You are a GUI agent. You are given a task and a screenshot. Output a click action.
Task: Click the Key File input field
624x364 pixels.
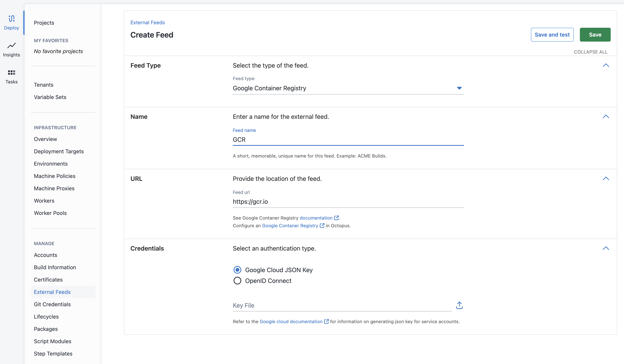342,305
